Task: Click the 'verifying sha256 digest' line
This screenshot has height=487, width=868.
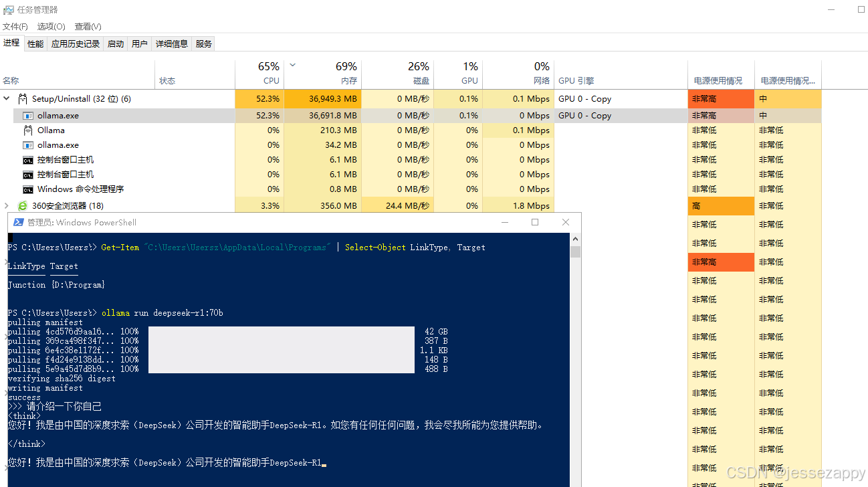Action: (x=62, y=379)
